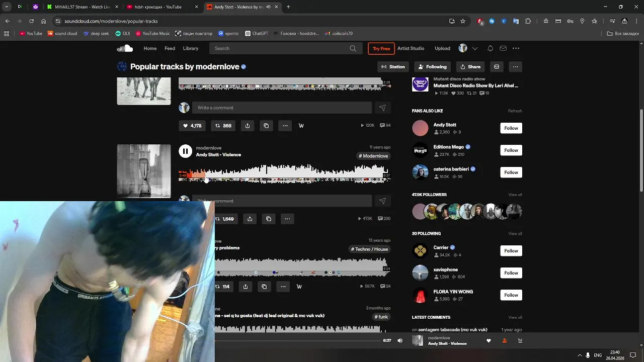
Task: Share the track with 4,178 likes
Action: coord(248,126)
